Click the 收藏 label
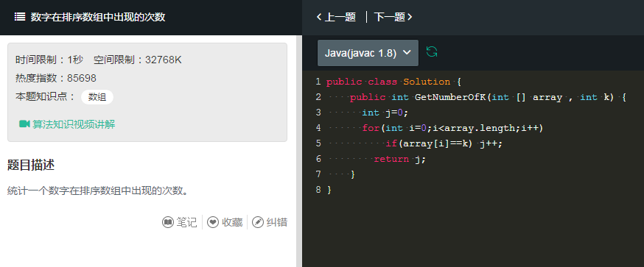The width and height of the screenshot is (644, 267). (232, 222)
